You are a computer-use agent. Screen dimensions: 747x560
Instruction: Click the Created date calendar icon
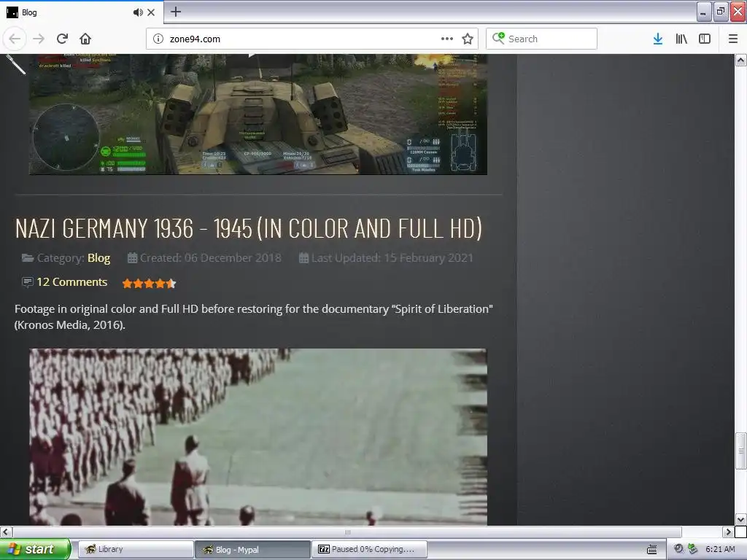(x=132, y=257)
